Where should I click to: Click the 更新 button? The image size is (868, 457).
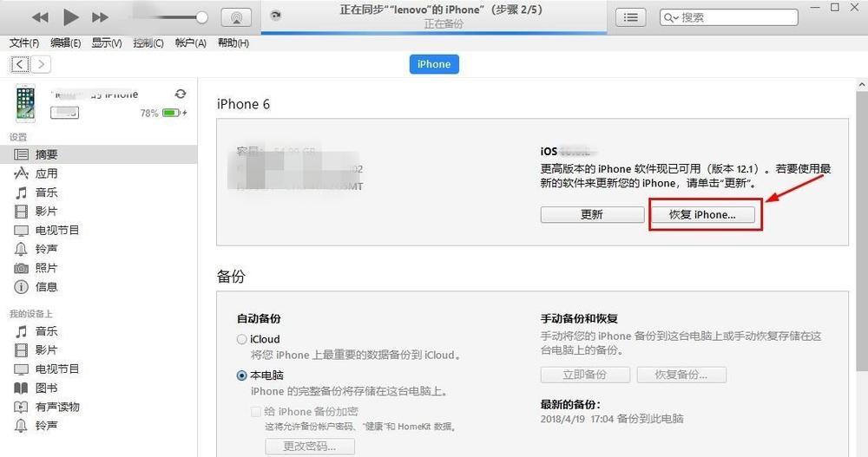click(x=592, y=215)
